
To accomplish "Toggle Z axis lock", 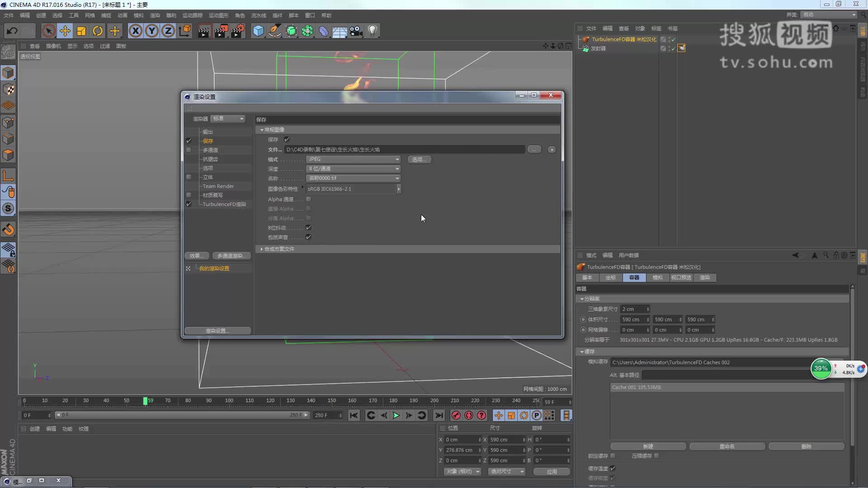I will pos(168,31).
